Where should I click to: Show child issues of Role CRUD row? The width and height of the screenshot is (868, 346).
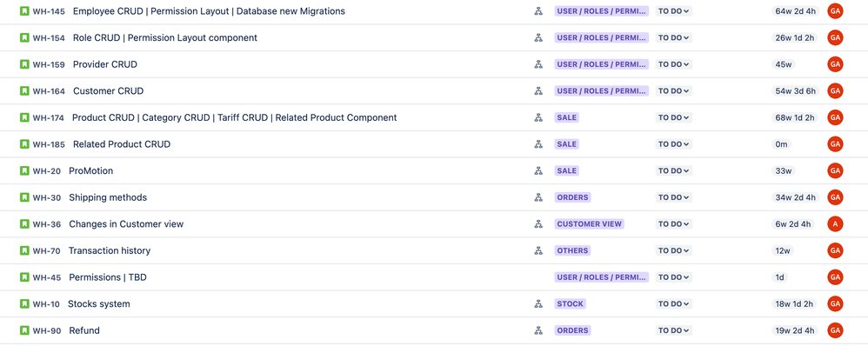(x=538, y=37)
